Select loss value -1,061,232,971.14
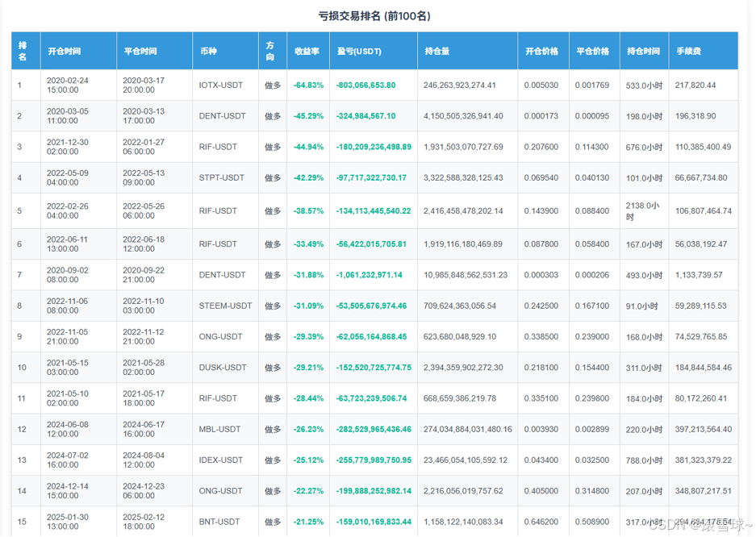Screen dimensions: 756x537 click(370, 275)
